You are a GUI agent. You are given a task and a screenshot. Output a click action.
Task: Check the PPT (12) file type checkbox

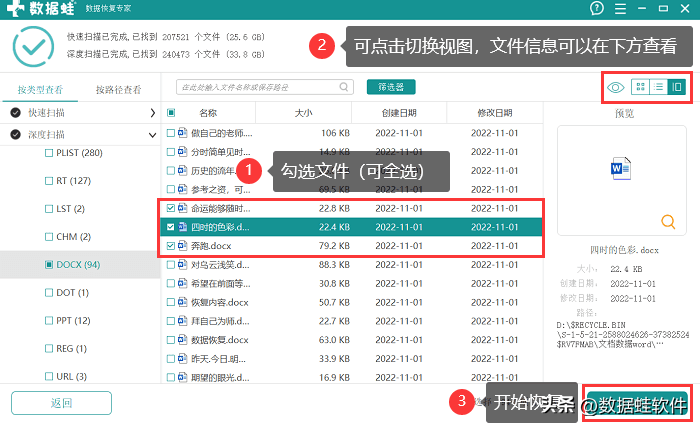(x=49, y=321)
